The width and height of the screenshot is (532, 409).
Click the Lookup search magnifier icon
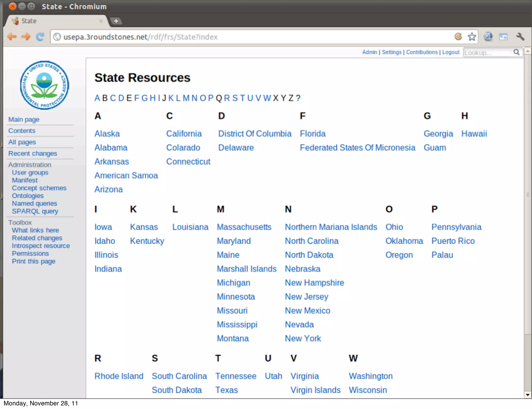point(516,52)
